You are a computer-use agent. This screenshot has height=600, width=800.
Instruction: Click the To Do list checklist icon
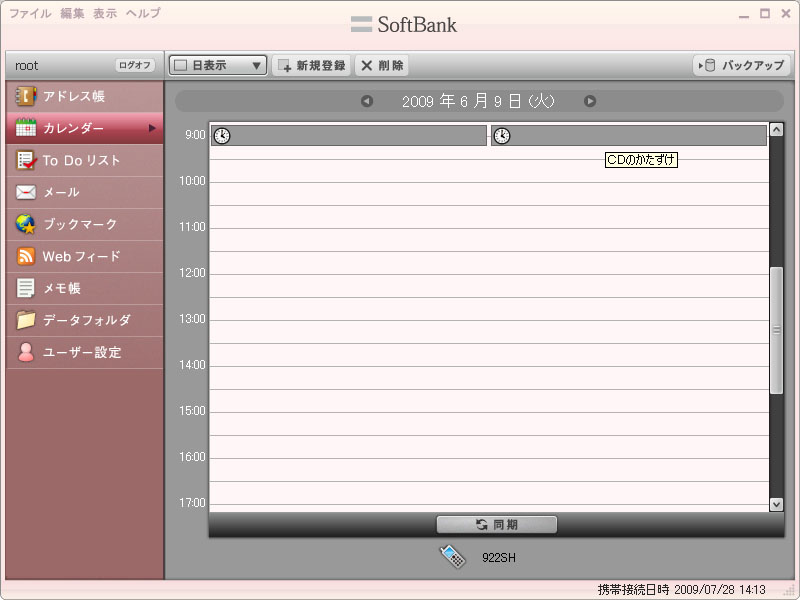point(26,161)
